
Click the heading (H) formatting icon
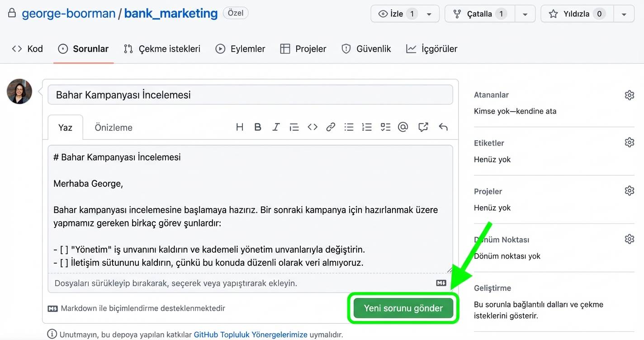(x=240, y=127)
